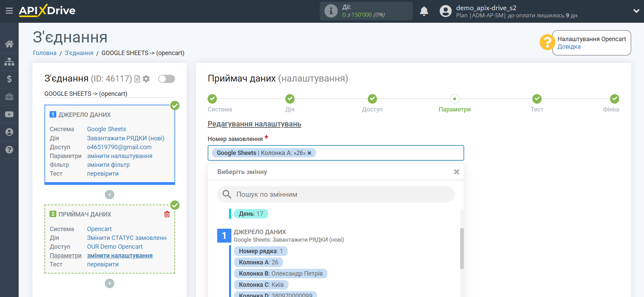This screenshot has height=297, width=644.
Task: Open the connections sitemap icon in sidebar
Action: (x=9, y=62)
